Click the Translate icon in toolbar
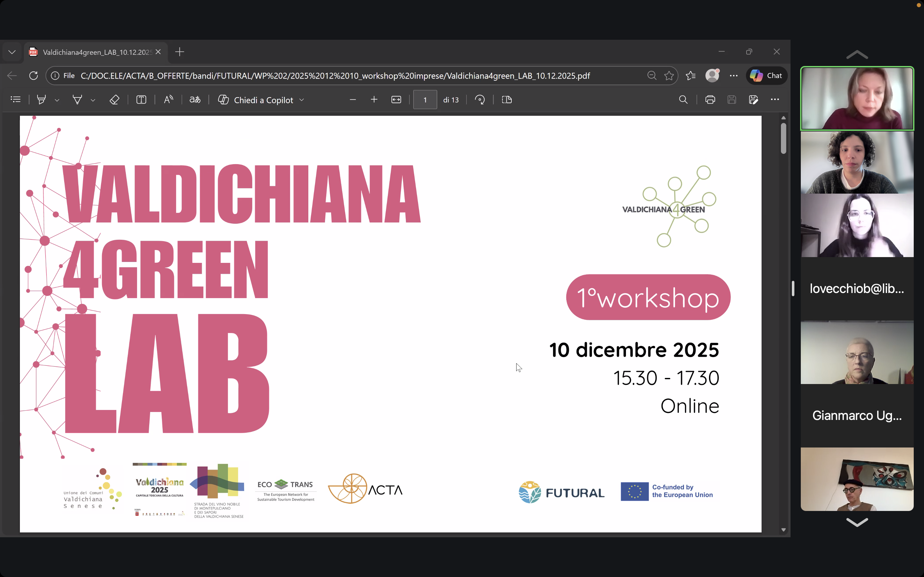 click(195, 100)
